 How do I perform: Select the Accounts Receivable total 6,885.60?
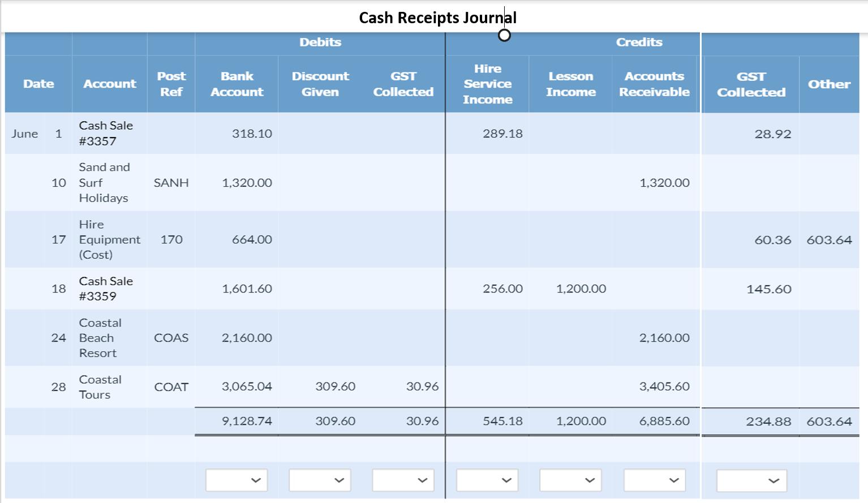pos(665,421)
